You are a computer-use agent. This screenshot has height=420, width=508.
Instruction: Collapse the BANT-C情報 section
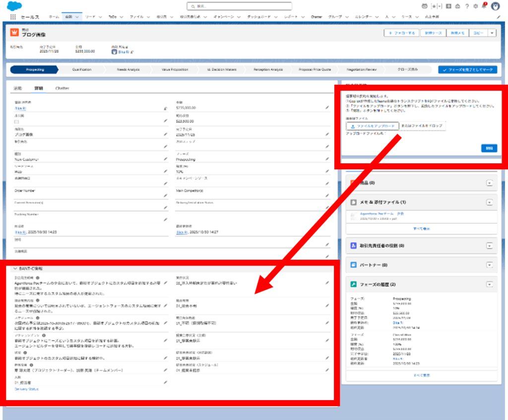tap(15, 268)
